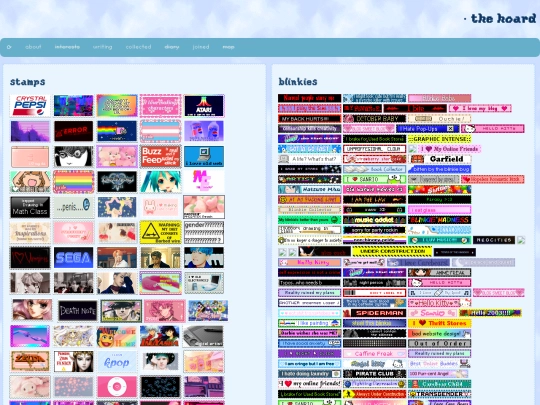Click the BLINKIE MADNESS blinkie

(x=439, y=220)
